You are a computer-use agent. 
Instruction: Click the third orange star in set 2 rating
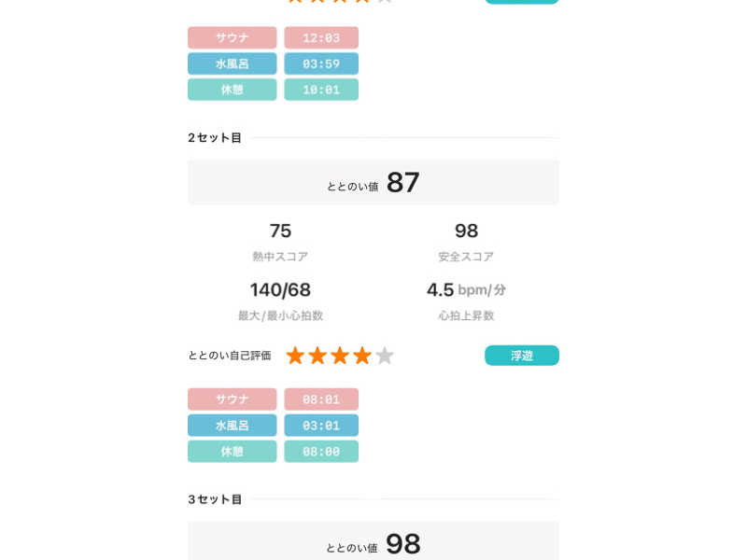tap(340, 356)
